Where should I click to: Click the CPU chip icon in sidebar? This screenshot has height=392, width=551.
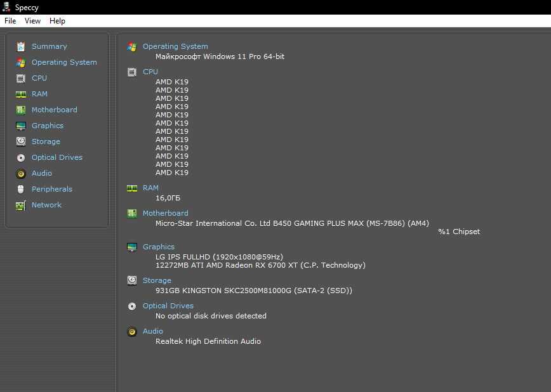tap(21, 78)
